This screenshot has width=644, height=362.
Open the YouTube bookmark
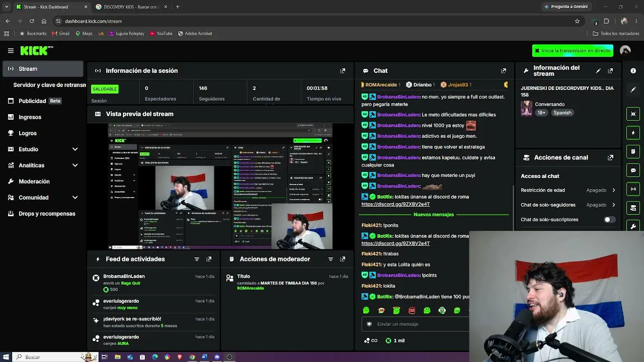[x=161, y=34]
